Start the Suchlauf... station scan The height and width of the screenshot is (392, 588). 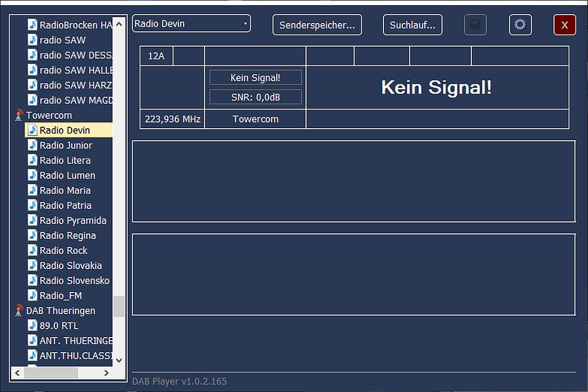(413, 25)
